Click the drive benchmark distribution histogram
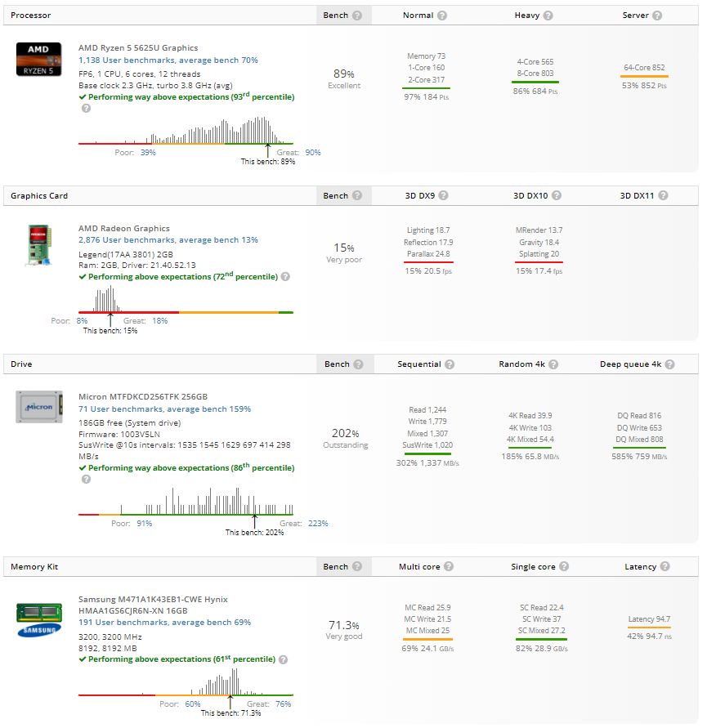This screenshot has height=728, width=707. 186,502
